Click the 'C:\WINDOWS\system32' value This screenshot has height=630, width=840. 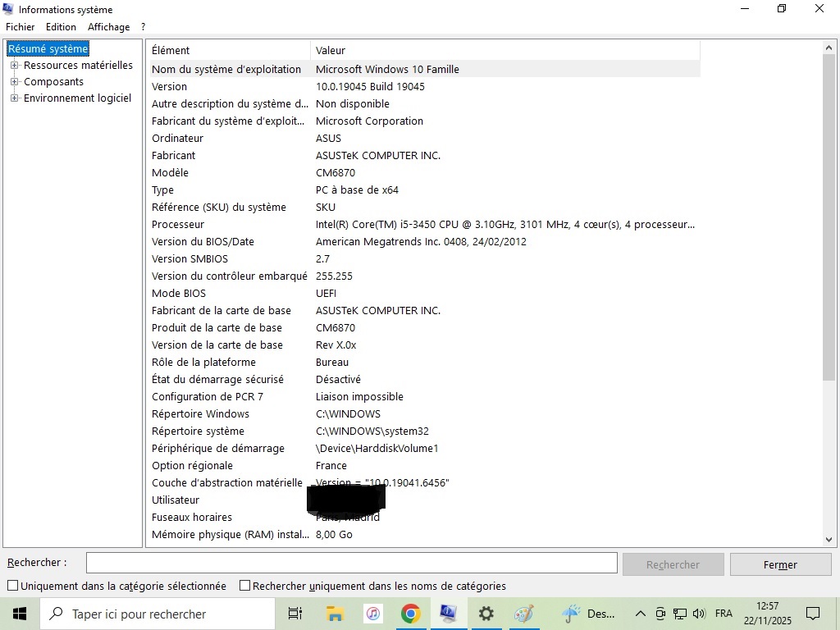pyautogui.click(x=372, y=431)
